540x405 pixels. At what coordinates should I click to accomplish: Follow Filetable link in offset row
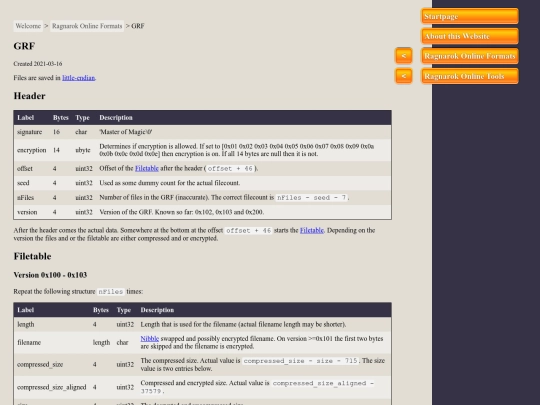tap(147, 168)
